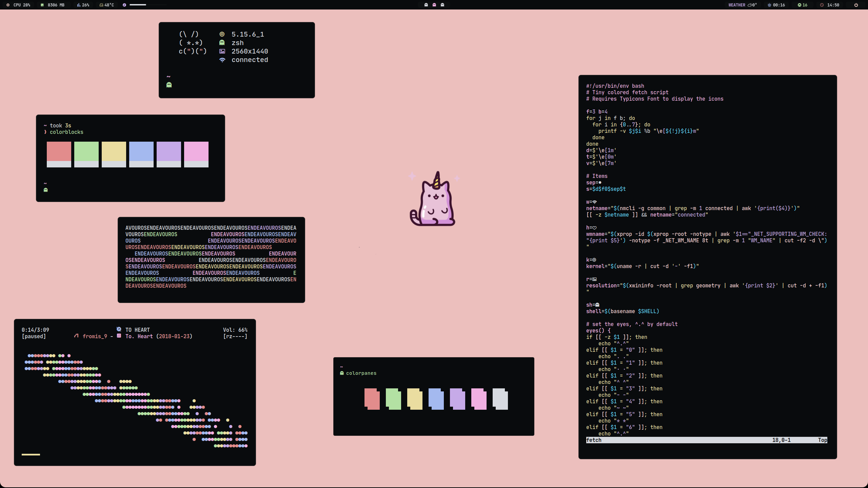This screenshot has height=488, width=868.
Task: Select the yellow colorpanes swatch
Action: click(x=415, y=399)
